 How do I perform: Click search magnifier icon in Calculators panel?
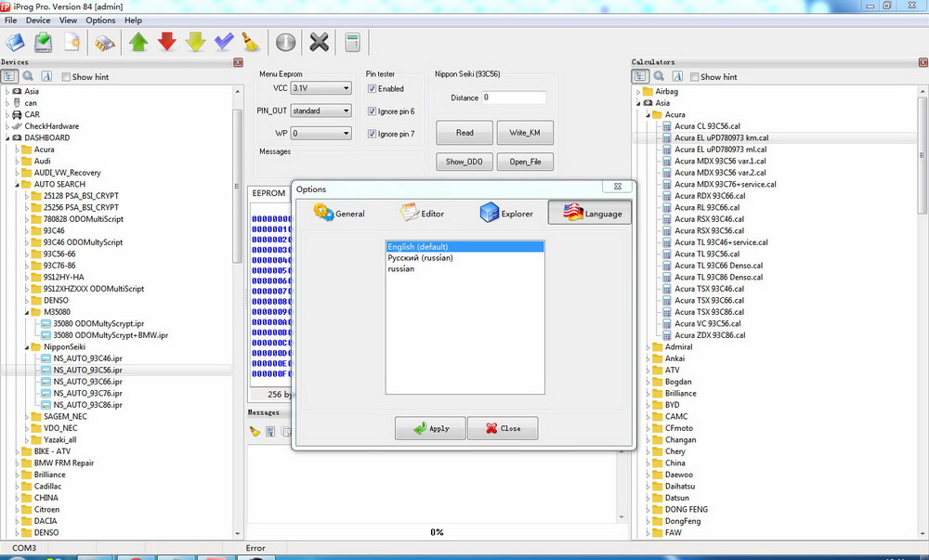tap(659, 76)
